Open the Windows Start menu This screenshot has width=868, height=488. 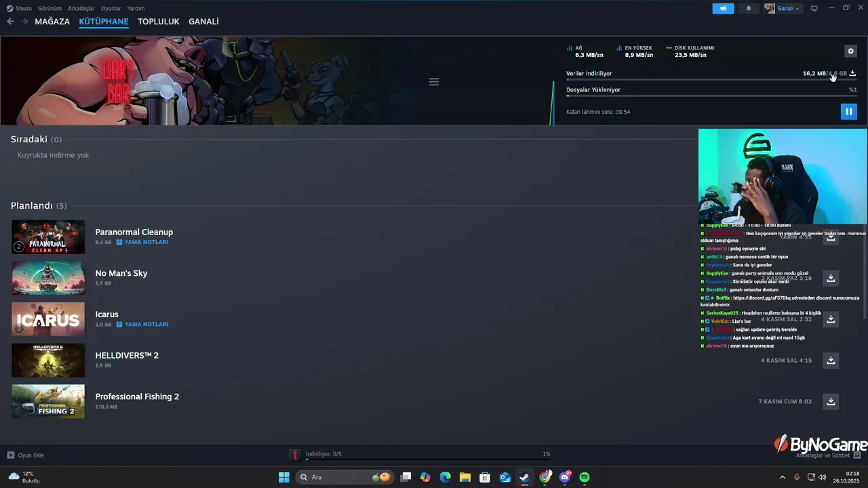coord(284,477)
